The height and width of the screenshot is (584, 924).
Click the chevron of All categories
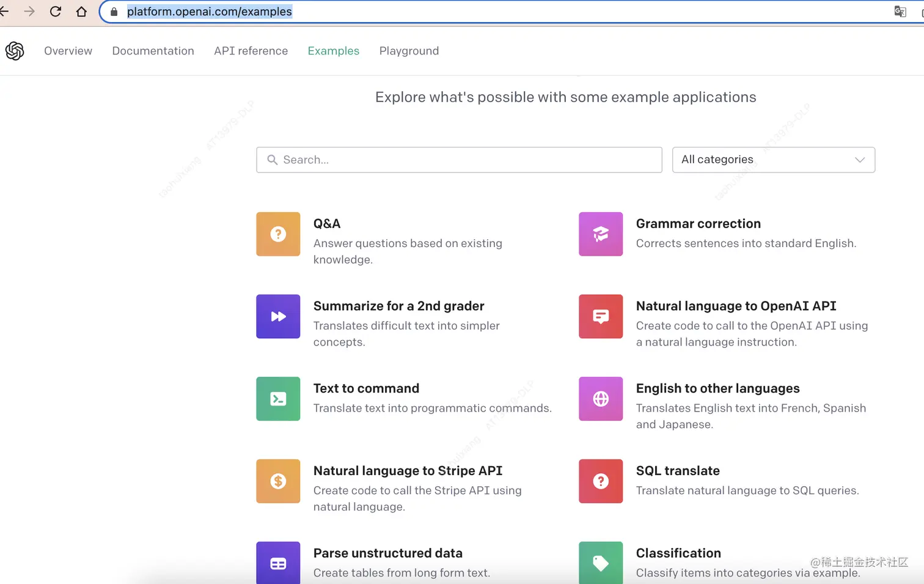860,160
